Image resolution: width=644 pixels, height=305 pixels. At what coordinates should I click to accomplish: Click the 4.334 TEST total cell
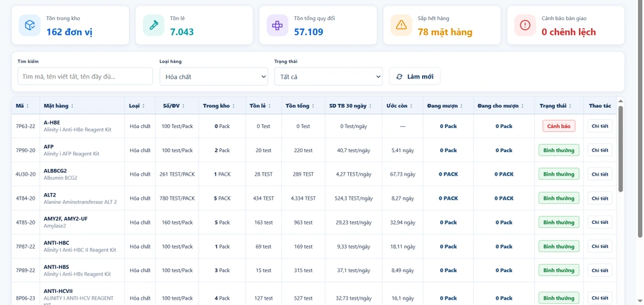click(303, 198)
